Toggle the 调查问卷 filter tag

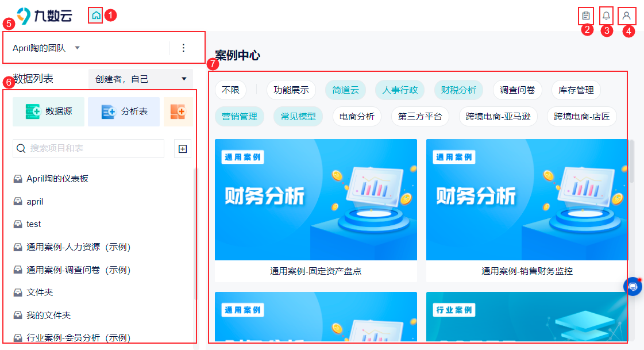point(517,90)
